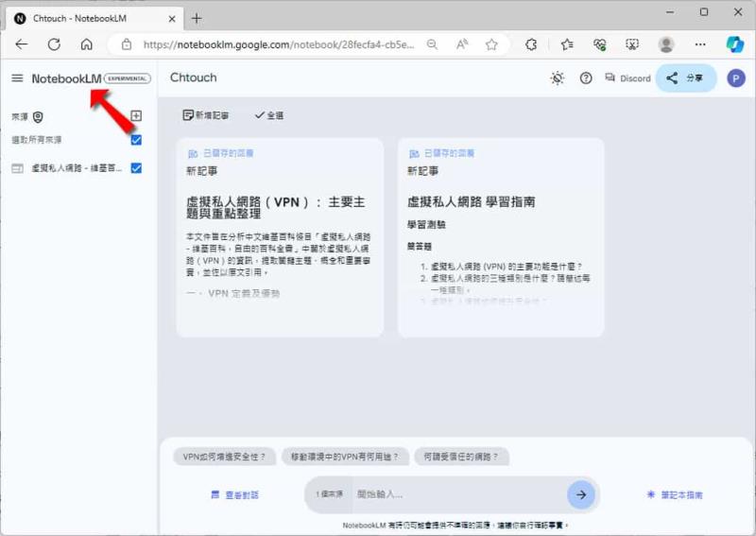Open a new browser tab
Screen dimensions: 756x536
click(x=197, y=18)
